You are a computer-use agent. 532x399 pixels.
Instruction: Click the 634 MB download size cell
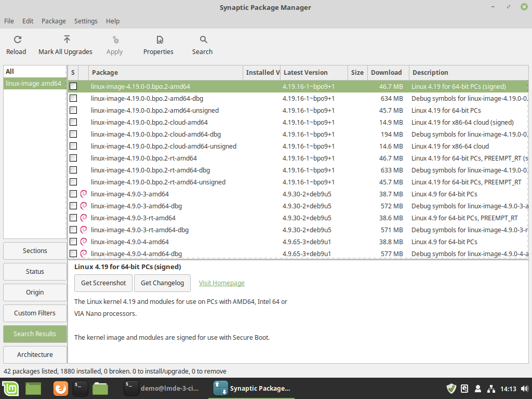pos(392,98)
